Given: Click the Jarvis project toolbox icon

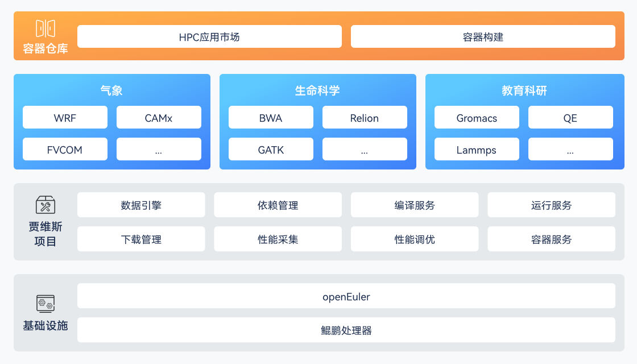Looking at the screenshot, I should tap(45, 205).
